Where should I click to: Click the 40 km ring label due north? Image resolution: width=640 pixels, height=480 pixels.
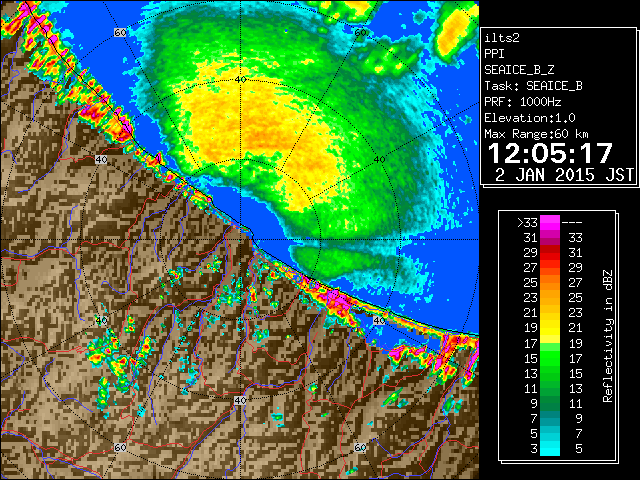coord(240,79)
